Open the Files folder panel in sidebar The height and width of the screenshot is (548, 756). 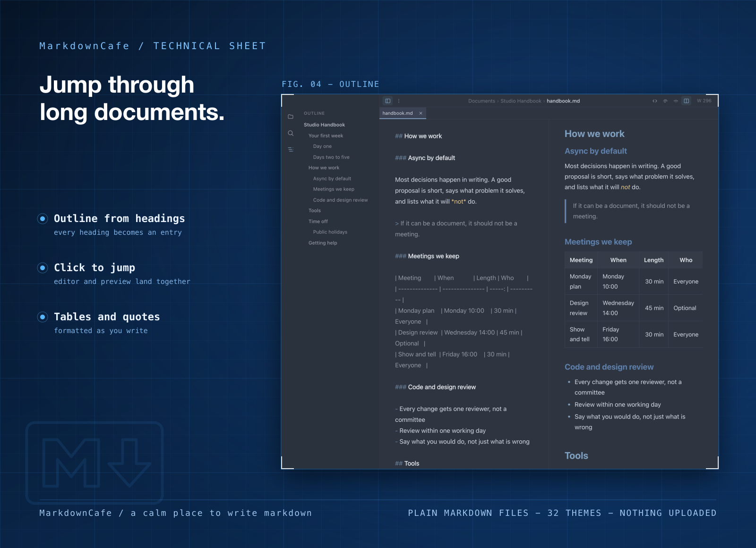point(291,117)
